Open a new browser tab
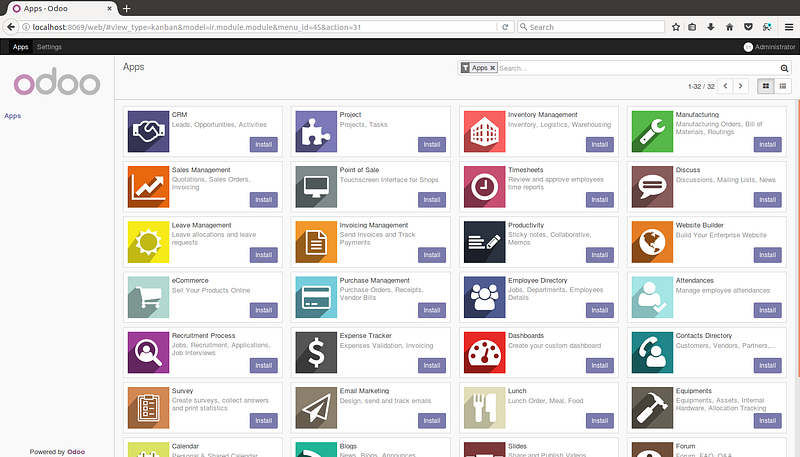 click(127, 9)
